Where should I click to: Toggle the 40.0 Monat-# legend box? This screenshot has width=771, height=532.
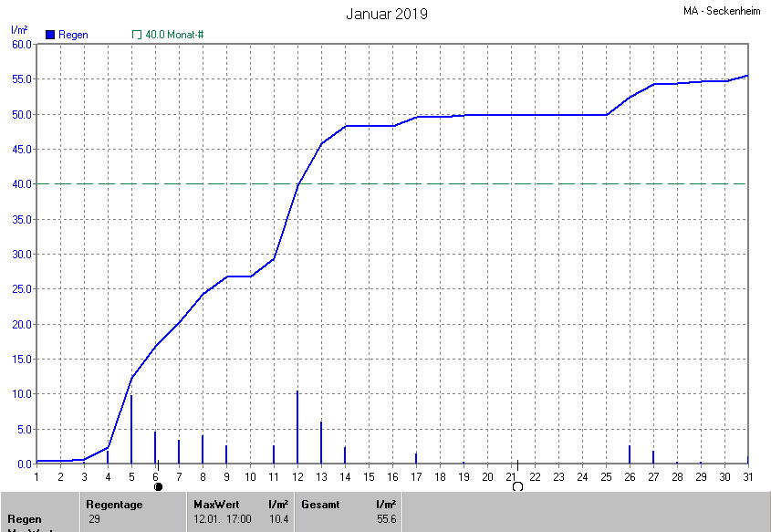coord(137,35)
